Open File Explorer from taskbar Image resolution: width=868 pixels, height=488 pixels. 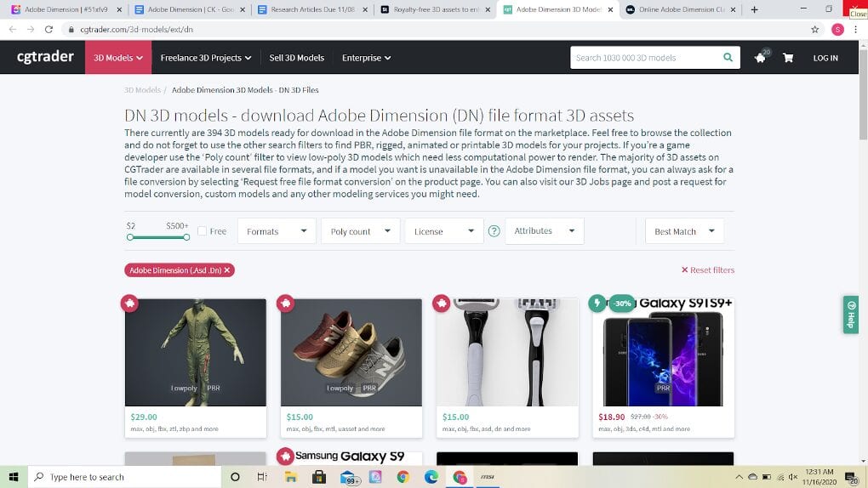pos(291,477)
